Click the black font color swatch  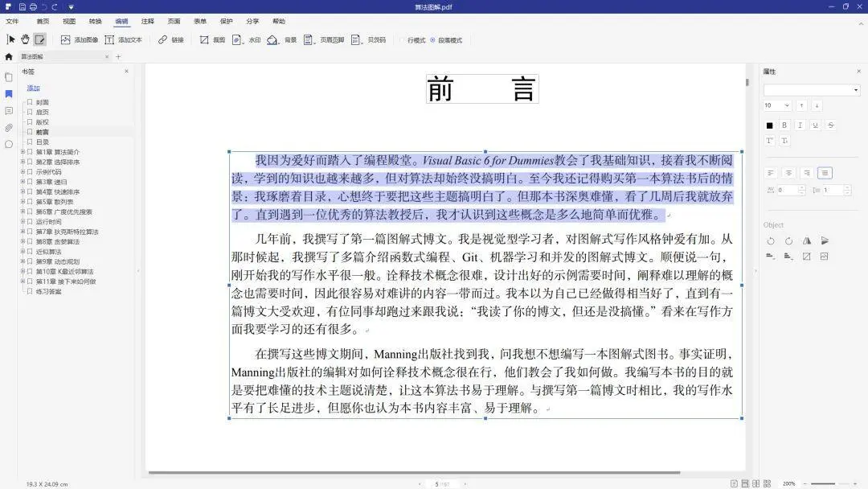769,125
